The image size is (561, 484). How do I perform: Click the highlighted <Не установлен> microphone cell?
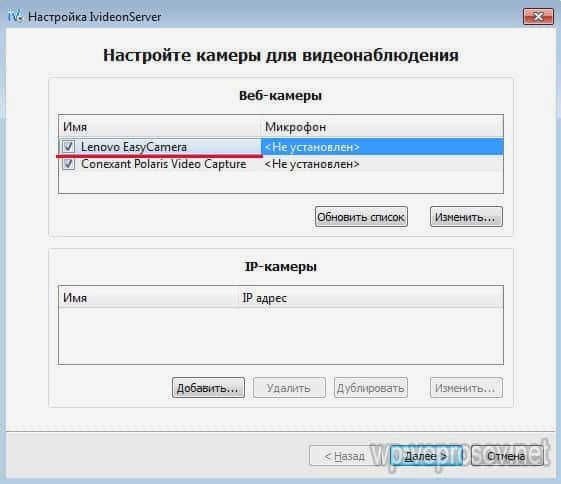[x=382, y=147]
